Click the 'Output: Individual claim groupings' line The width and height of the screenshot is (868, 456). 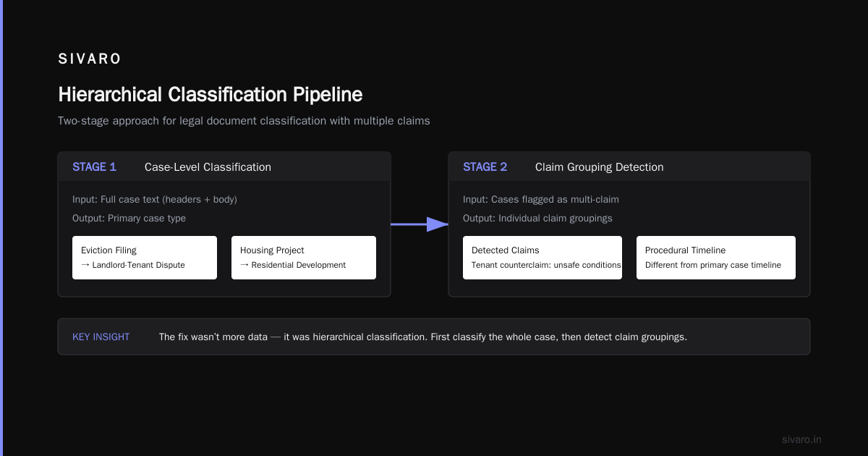tap(537, 218)
